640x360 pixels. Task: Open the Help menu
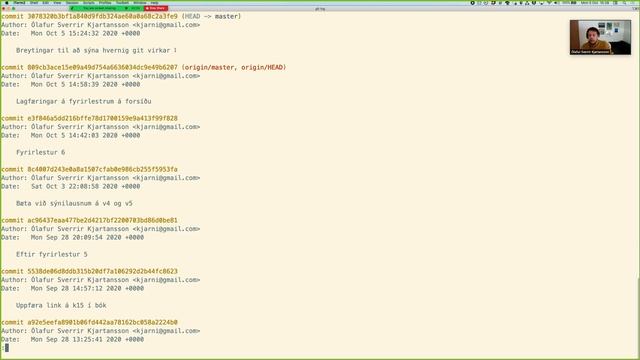[x=155, y=3]
